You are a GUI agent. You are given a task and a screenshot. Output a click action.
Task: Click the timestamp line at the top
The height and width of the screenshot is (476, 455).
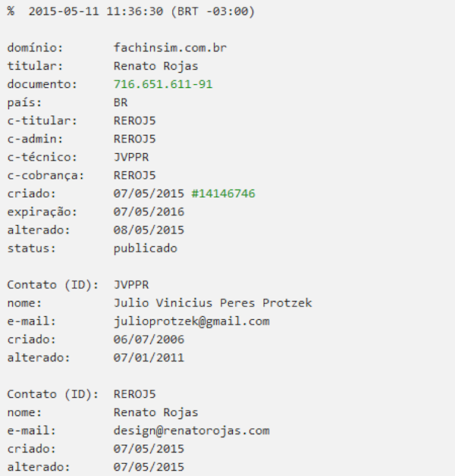(x=131, y=11)
